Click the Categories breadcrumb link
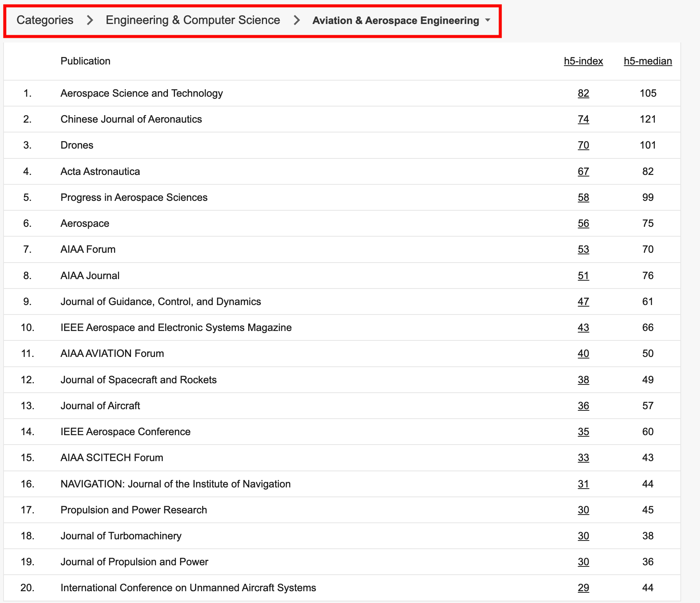Viewport: 700px width, 603px height. tap(45, 20)
